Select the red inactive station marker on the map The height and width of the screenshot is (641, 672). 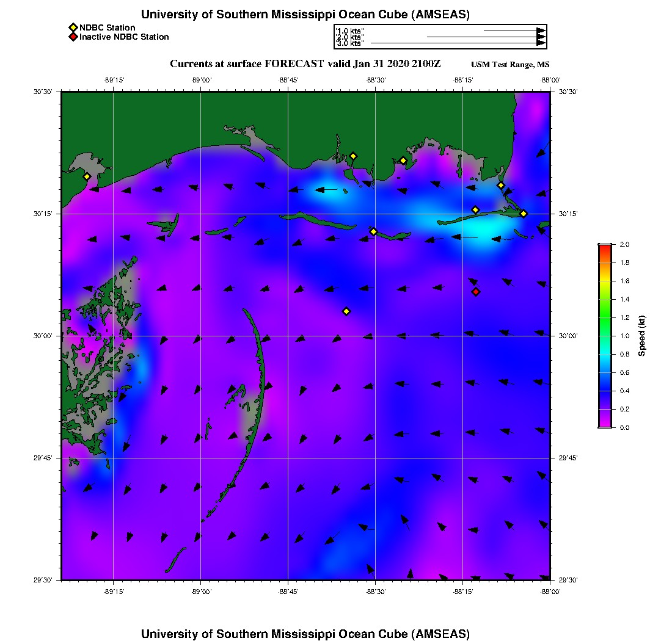(476, 292)
